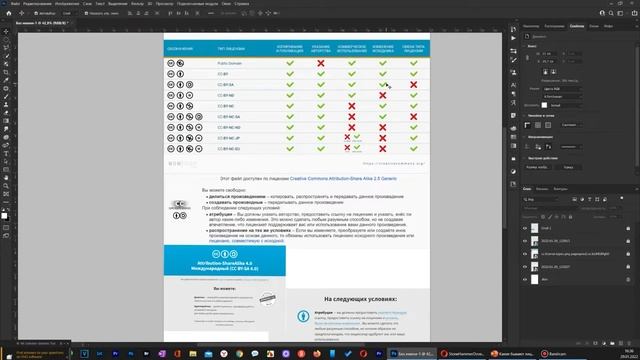Select the Lasso tool
This screenshot has height=360, width=640.
(x=6, y=48)
